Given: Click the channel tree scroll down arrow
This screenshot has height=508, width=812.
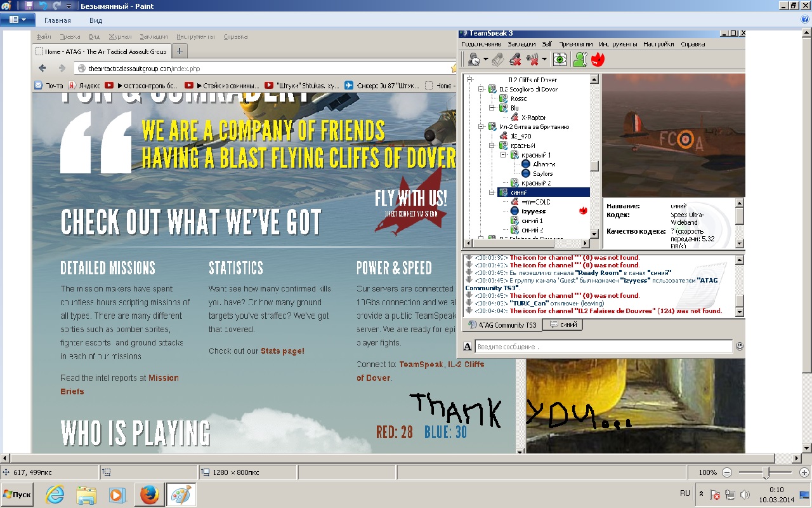Looking at the screenshot, I should (x=594, y=234).
